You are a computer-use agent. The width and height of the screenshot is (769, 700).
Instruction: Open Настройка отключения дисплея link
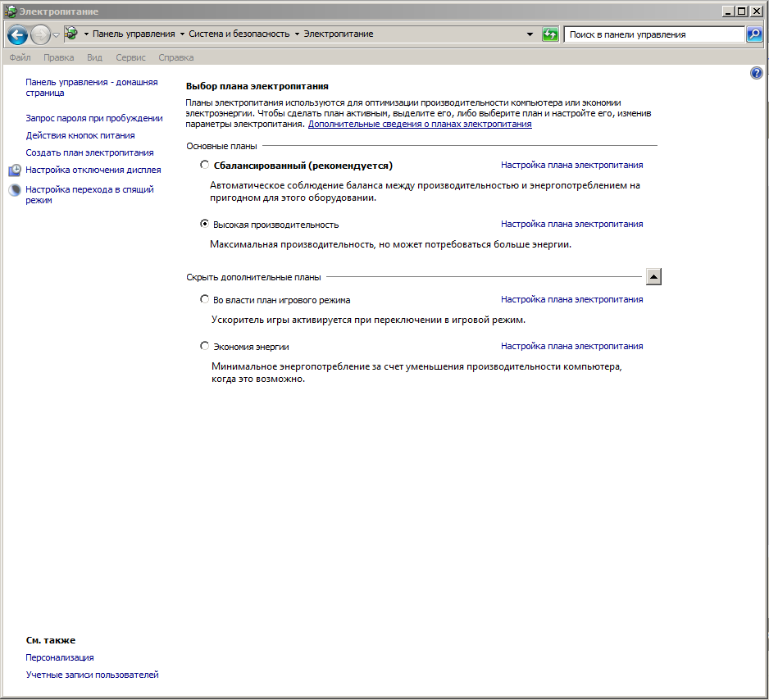(93, 170)
